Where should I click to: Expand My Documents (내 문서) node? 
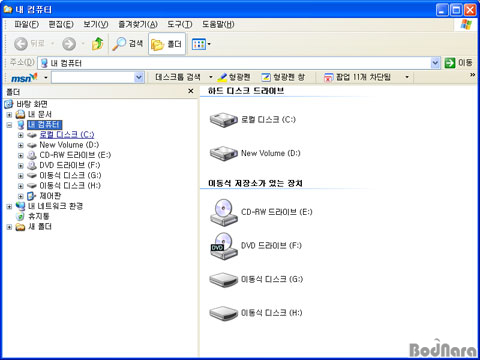pyautogui.click(x=9, y=115)
